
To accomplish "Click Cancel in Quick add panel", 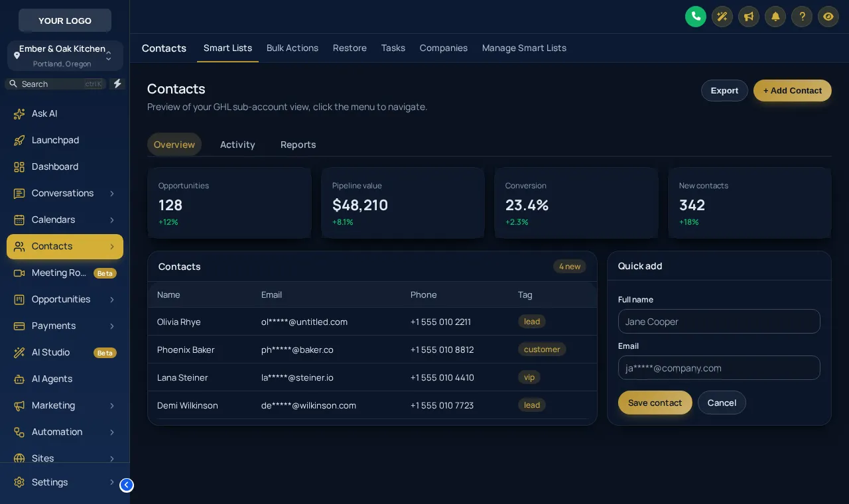I will [x=722, y=403].
